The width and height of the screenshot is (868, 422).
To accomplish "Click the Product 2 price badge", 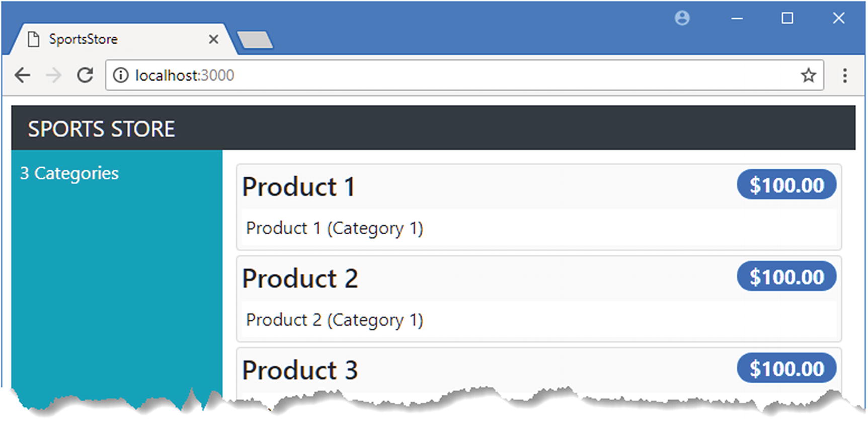I will (786, 276).
